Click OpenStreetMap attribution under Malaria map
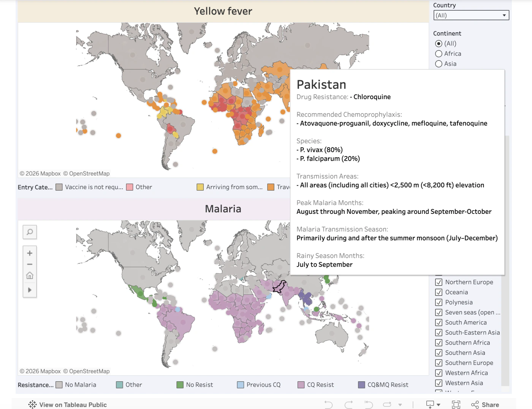 (86, 371)
